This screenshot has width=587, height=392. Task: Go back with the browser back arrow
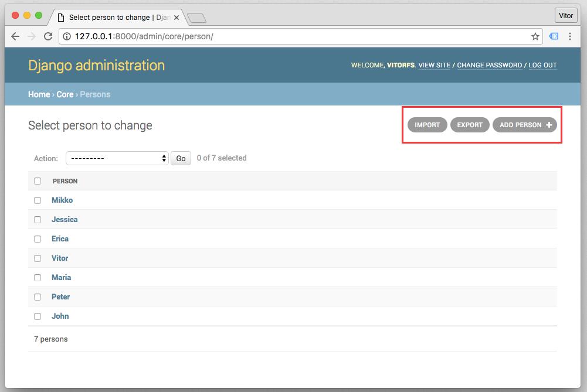pos(15,36)
